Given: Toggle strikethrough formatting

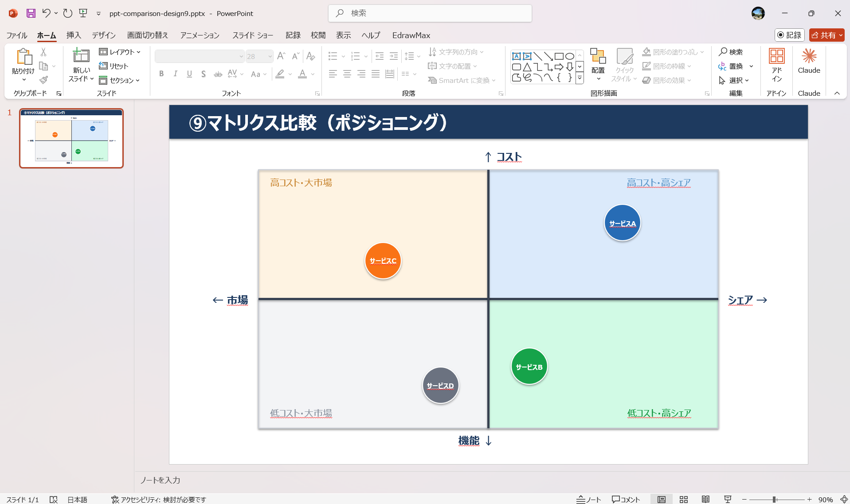Looking at the screenshot, I should tap(218, 74).
